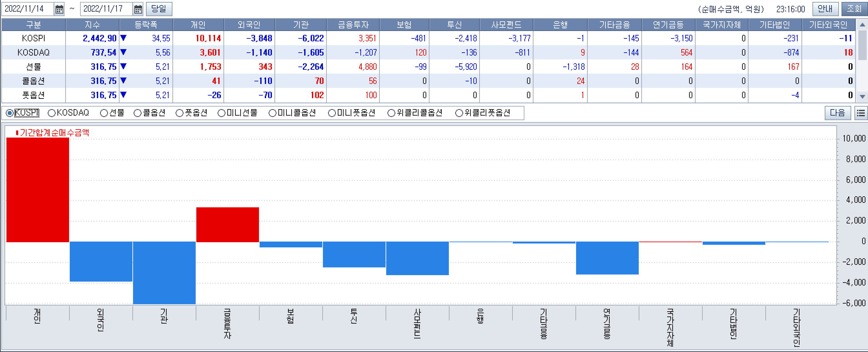Viewport: 868px width, 352px height.
Task: Click KOSPI 외국인 value -3,848
Action: pyautogui.click(x=259, y=38)
